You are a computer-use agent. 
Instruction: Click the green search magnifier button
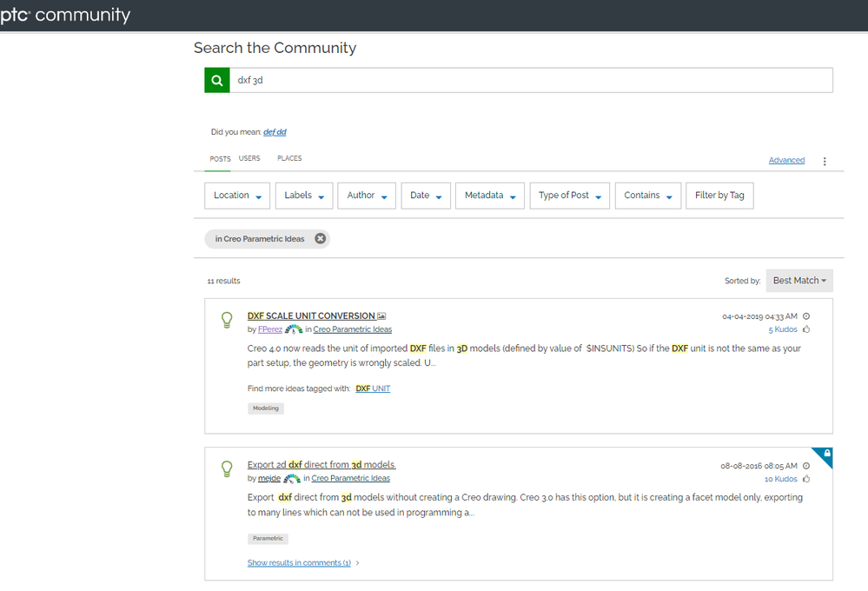pos(217,80)
